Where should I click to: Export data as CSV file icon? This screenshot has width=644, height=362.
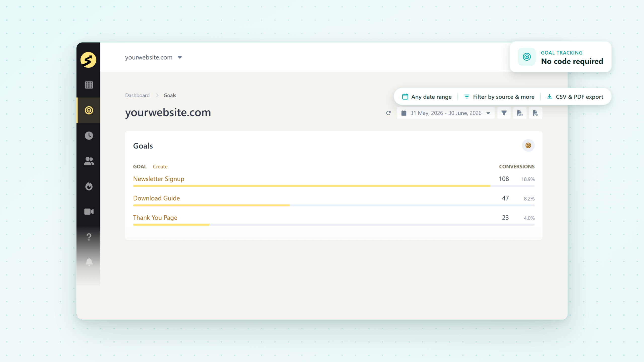pos(520,113)
